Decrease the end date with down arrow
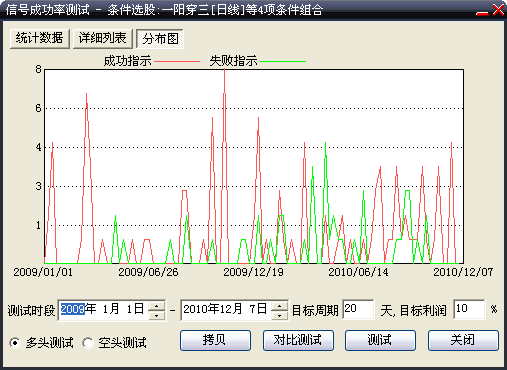This screenshot has height=370, width=507. [x=279, y=315]
